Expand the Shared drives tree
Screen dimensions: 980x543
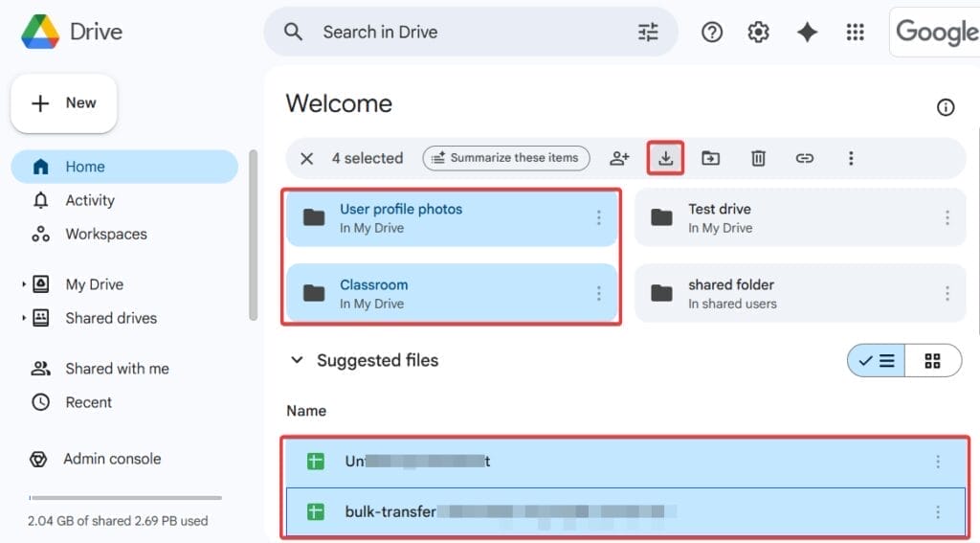(24, 318)
